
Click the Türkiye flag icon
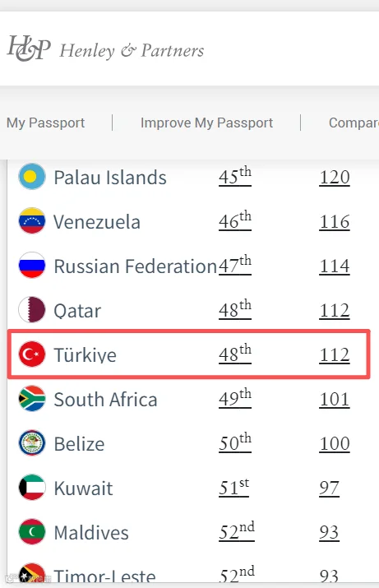(x=32, y=354)
